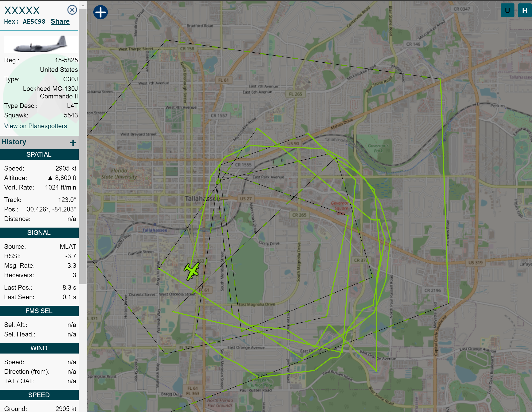Click the sidebar vertical scrollbar thumb

(x=83, y=146)
